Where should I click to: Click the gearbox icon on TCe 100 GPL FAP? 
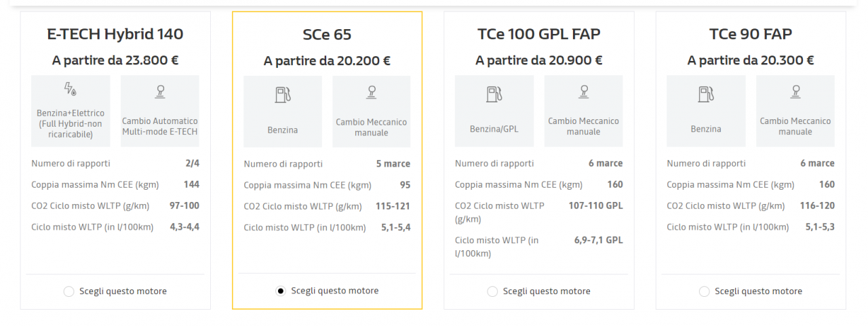[x=583, y=91]
